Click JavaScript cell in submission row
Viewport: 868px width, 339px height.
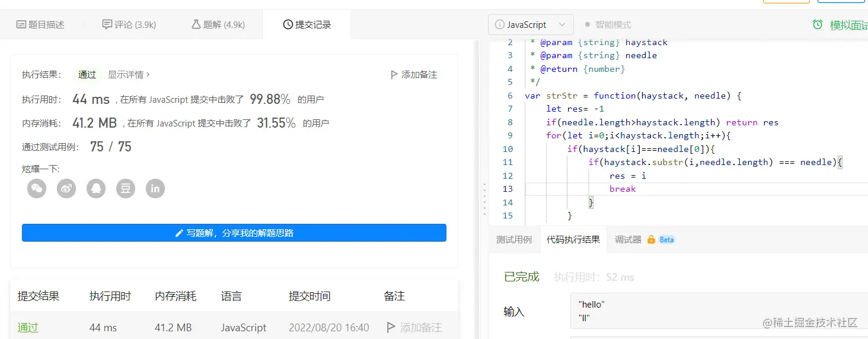coord(244,327)
